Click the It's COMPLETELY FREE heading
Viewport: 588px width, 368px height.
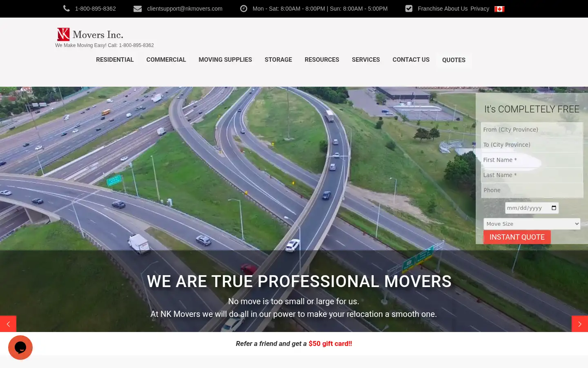click(532, 109)
